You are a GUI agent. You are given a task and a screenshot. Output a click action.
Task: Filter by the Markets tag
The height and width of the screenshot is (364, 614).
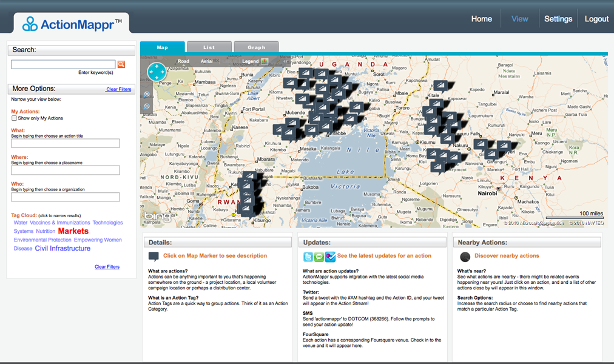[73, 231]
